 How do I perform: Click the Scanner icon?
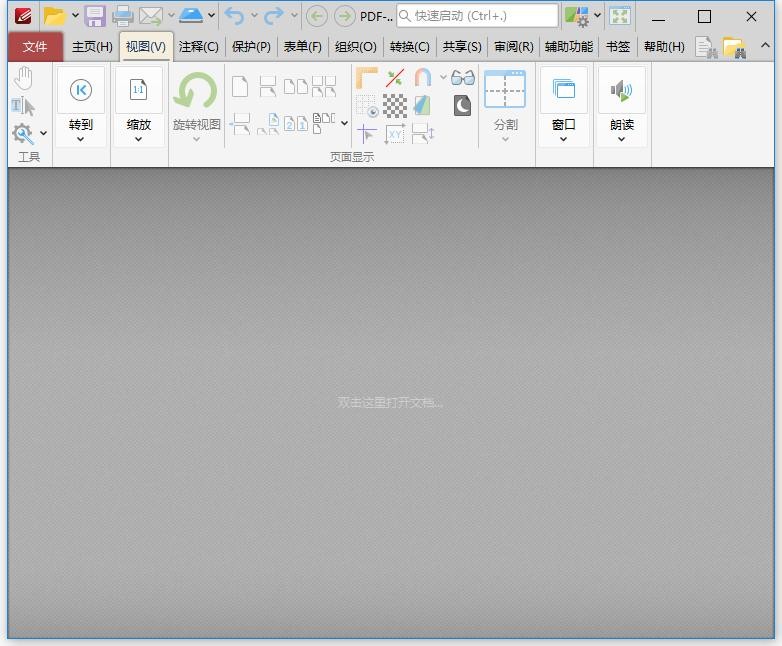[191, 16]
